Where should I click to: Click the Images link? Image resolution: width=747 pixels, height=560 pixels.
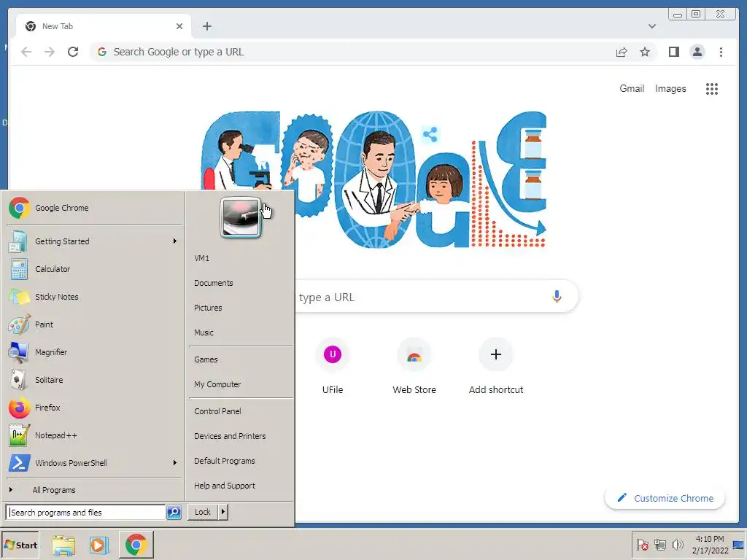point(670,88)
